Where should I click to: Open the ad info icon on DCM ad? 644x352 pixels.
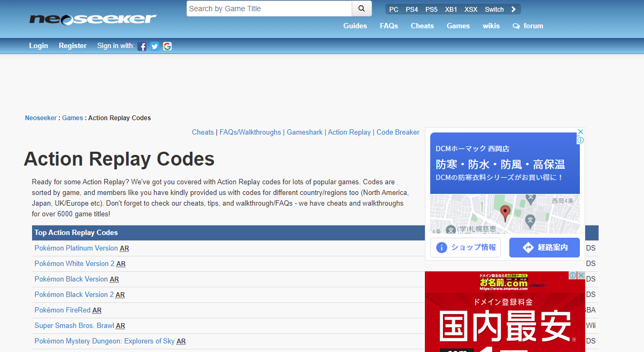(x=580, y=140)
